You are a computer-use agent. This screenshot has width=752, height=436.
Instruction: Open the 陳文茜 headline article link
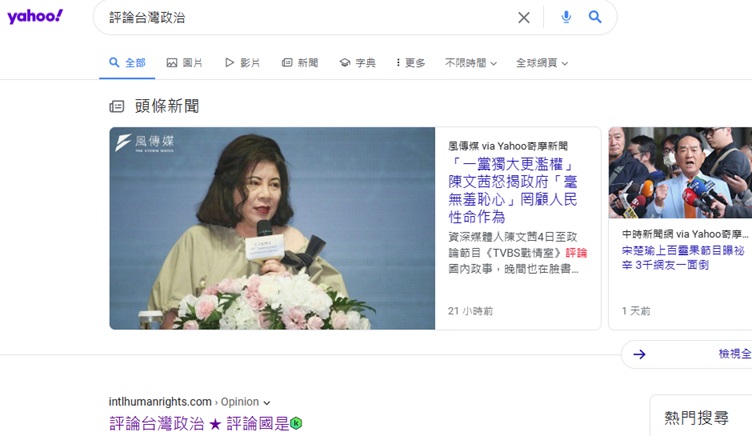(513, 190)
